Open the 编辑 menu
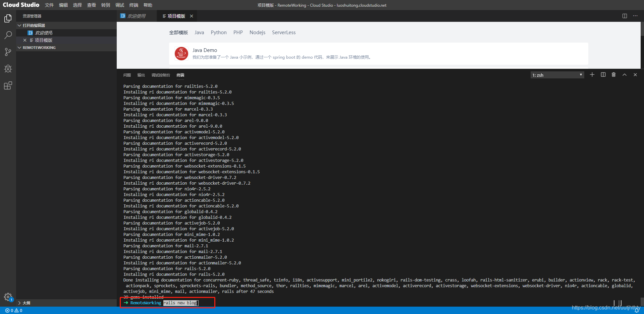The width and height of the screenshot is (644, 314). (63, 5)
